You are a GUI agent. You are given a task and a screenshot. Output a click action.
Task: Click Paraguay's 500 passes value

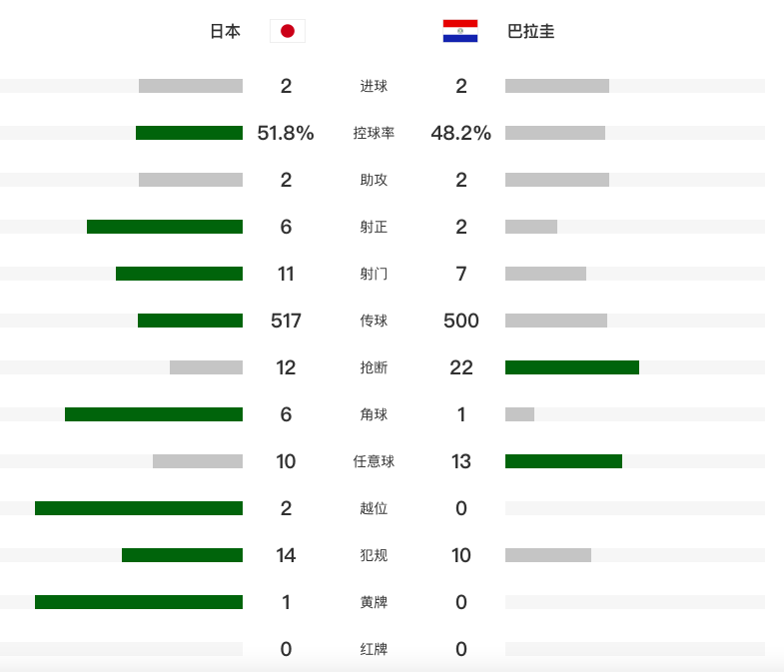[x=461, y=321]
